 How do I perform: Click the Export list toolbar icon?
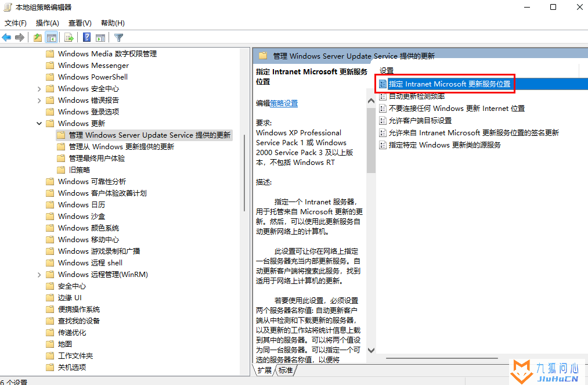click(x=68, y=38)
